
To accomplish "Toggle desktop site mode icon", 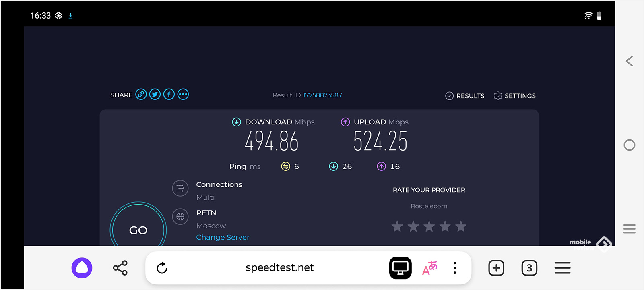I will click(x=400, y=268).
